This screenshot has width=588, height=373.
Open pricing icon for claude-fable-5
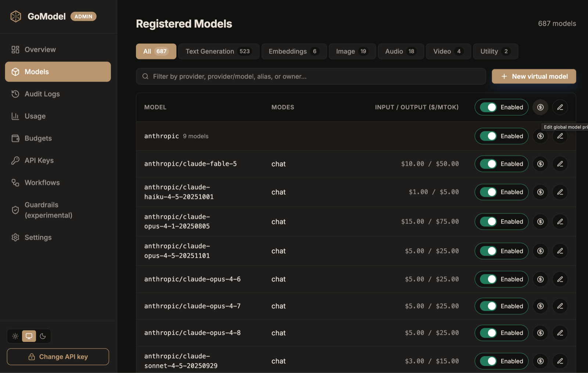[540, 164]
